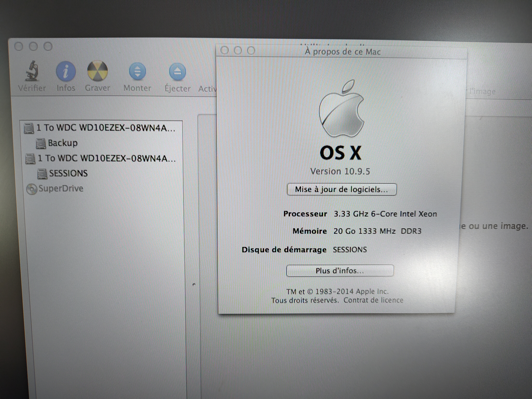Click Mise à jour de logiciels button

[341, 189]
